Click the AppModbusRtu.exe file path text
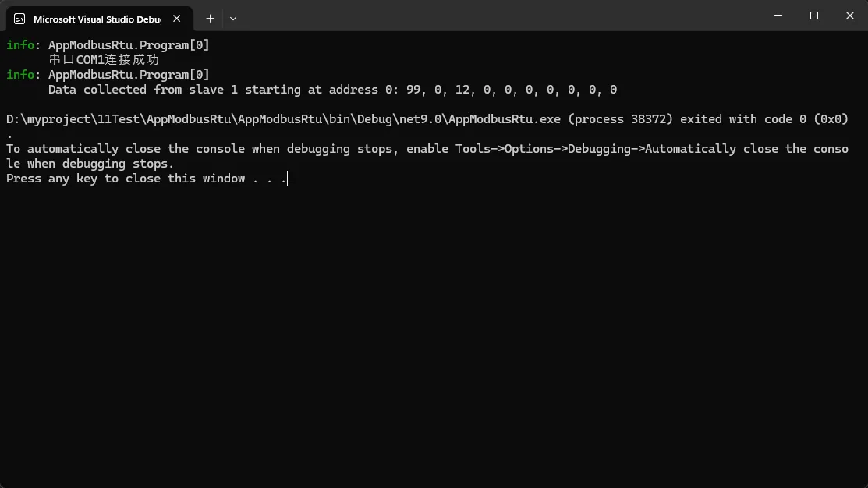This screenshot has width=868, height=488. [283, 119]
